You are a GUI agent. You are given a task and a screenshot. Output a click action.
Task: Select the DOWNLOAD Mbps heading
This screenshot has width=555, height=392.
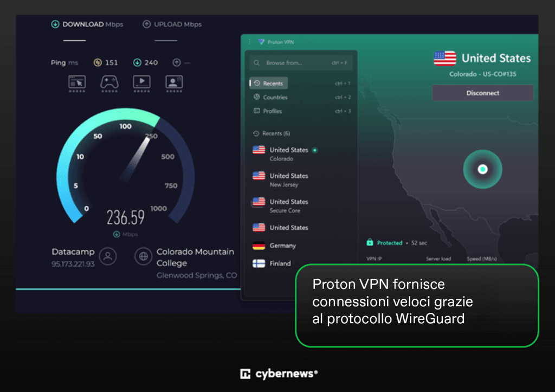[x=93, y=24]
